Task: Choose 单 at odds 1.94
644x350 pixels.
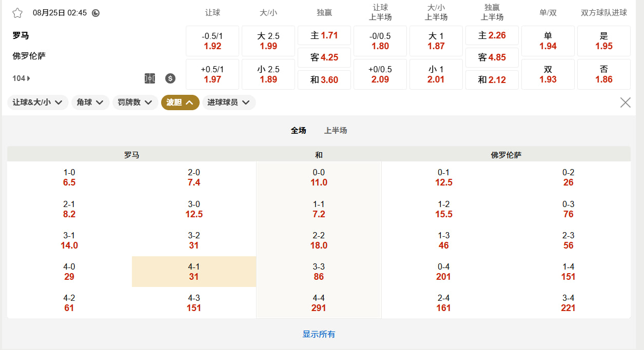Action: click(x=548, y=41)
